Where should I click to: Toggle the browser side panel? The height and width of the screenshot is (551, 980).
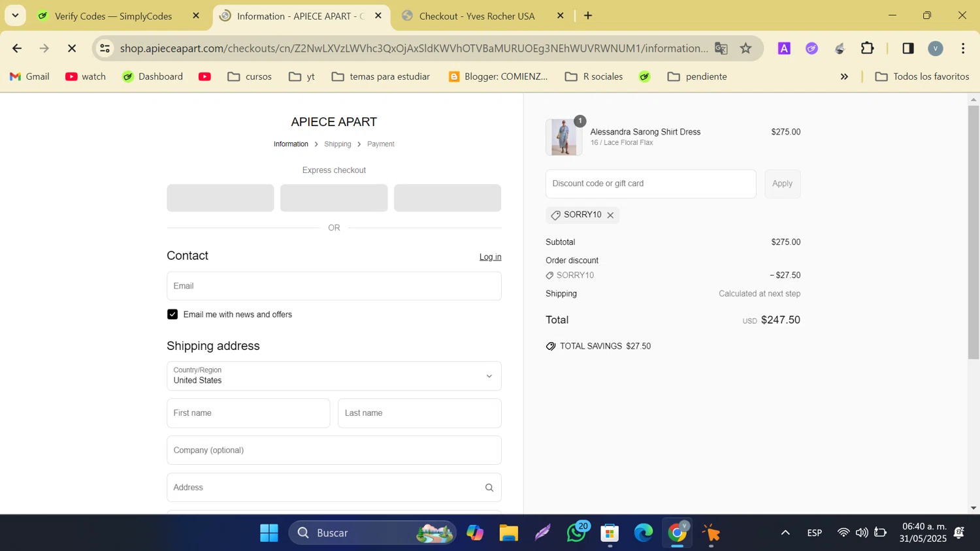point(908,48)
